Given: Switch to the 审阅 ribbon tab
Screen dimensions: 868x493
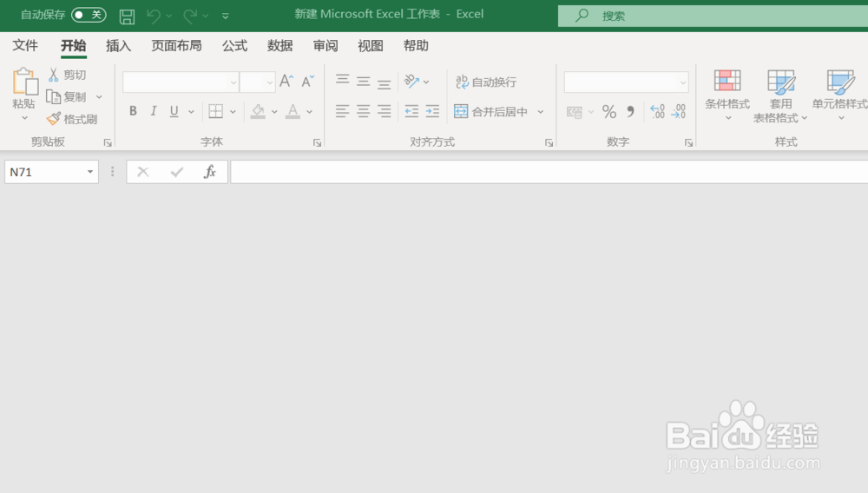Looking at the screenshot, I should (x=325, y=45).
